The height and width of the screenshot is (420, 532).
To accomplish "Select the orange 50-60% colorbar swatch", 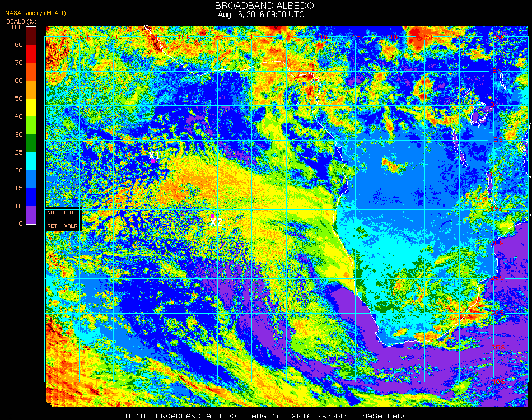I will 31,90.
